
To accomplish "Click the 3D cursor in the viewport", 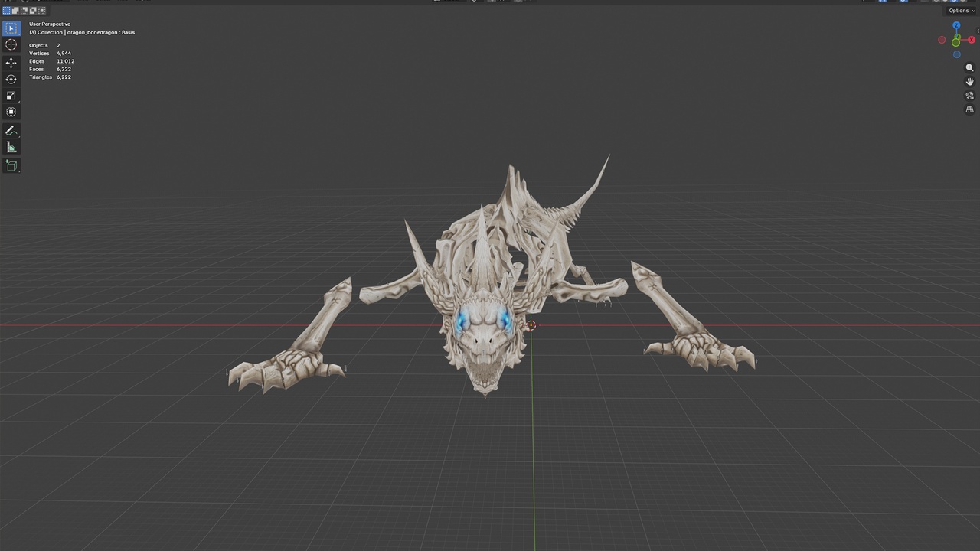I will pyautogui.click(x=531, y=326).
